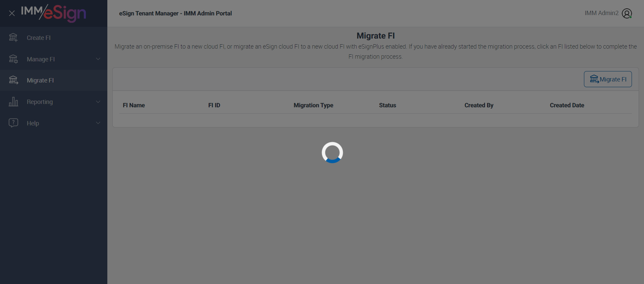Sort by the Status column header

pos(387,105)
